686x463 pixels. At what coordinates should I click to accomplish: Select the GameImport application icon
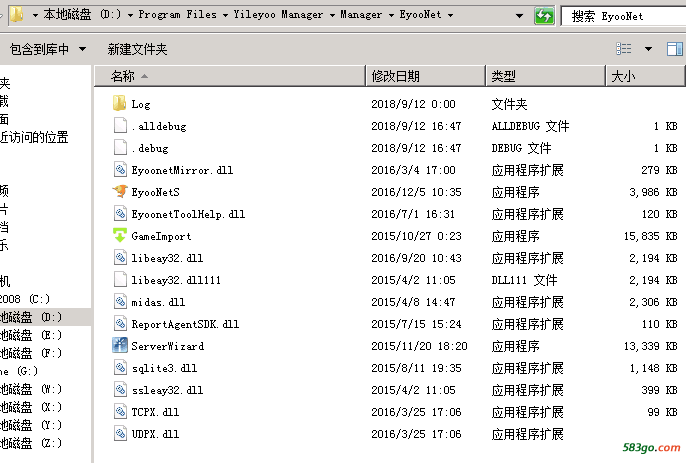pos(120,235)
